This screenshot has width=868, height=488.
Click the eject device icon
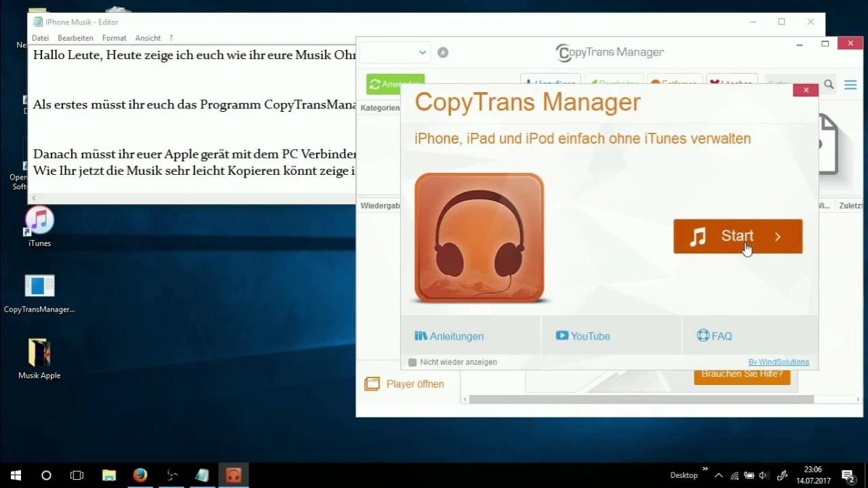click(443, 52)
